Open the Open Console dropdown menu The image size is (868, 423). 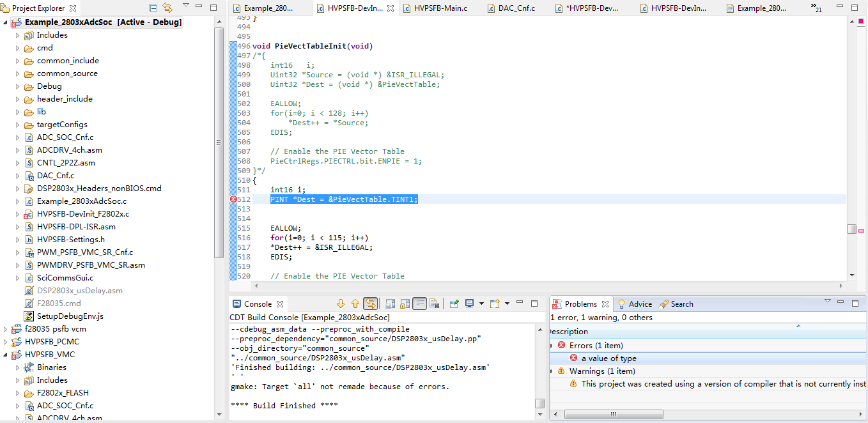tap(508, 304)
